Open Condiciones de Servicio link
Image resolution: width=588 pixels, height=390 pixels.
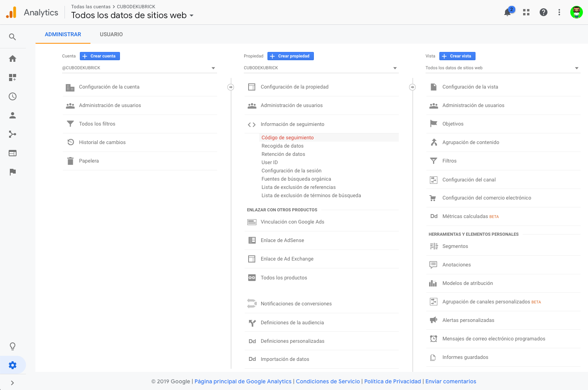coord(328,381)
